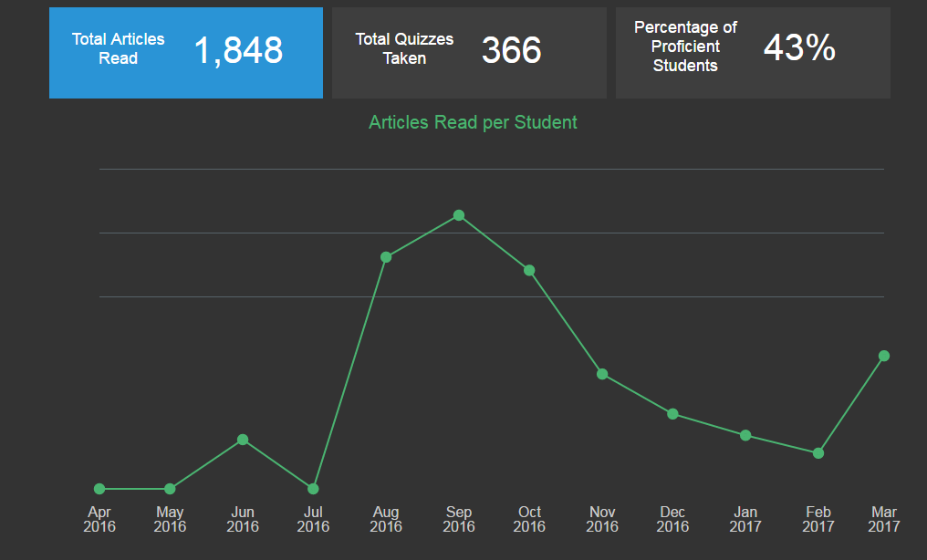Click the 43% proficiency value
The image size is (927, 560).
point(799,47)
